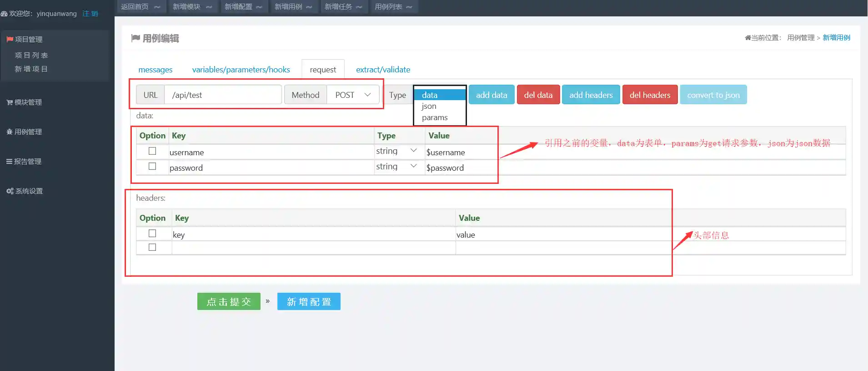Click the flag icon beside 项目管理
Image resolution: width=868 pixels, height=371 pixels.
[10, 40]
